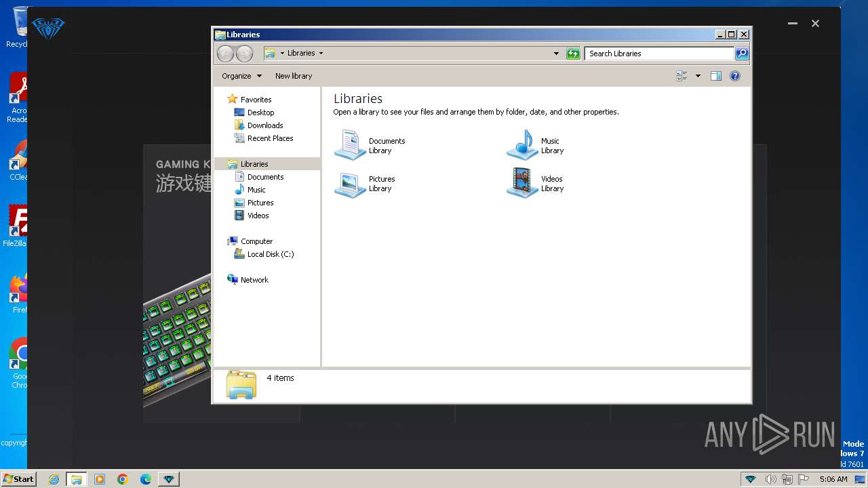
Task: Click the volume speaker tray icon
Action: click(770, 479)
